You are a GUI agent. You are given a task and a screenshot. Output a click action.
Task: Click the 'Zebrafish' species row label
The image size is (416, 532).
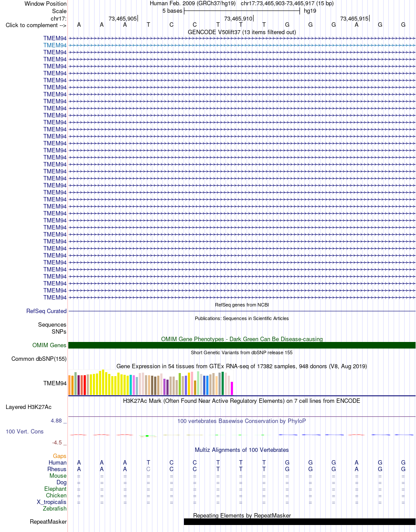[x=55, y=509]
